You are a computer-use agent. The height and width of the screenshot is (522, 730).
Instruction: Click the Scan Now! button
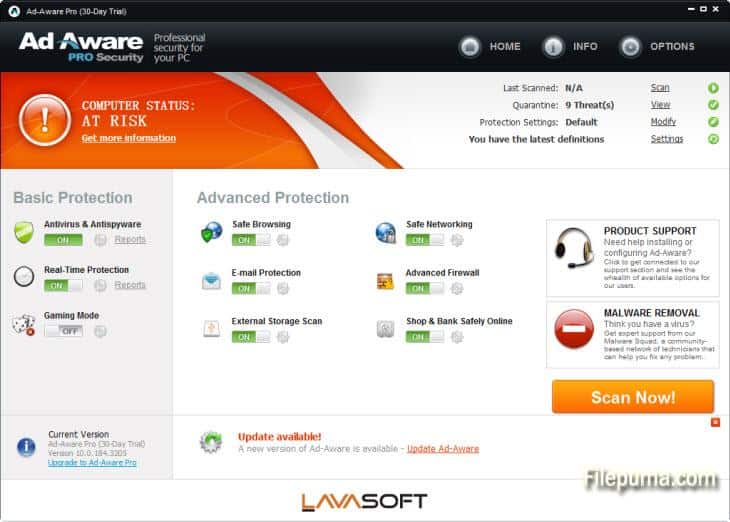click(x=633, y=397)
